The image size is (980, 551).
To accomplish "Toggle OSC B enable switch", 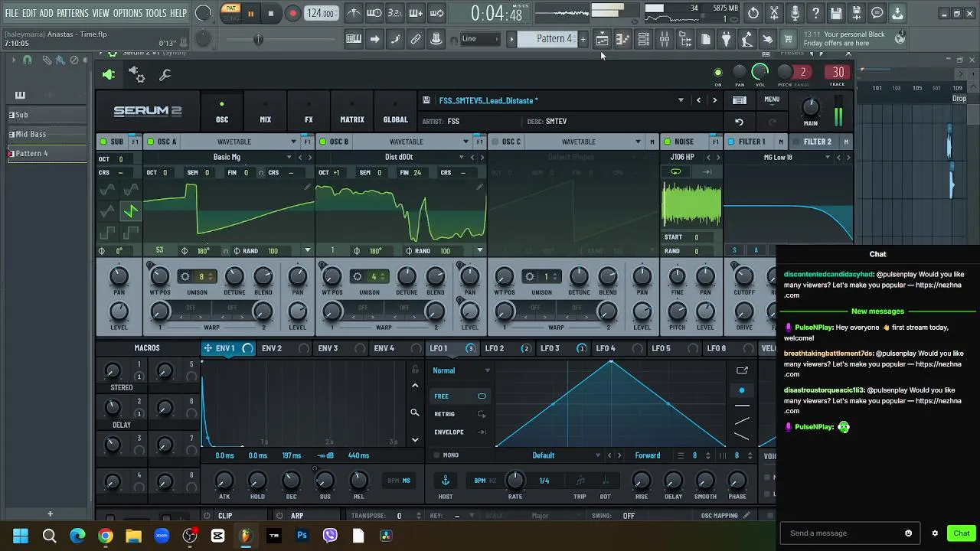I will 323,142.
